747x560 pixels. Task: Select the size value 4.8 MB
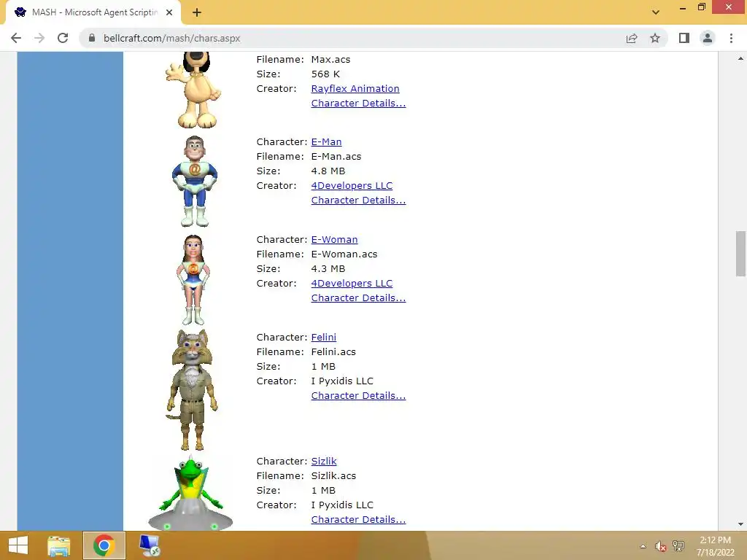[x=328, y=171]
